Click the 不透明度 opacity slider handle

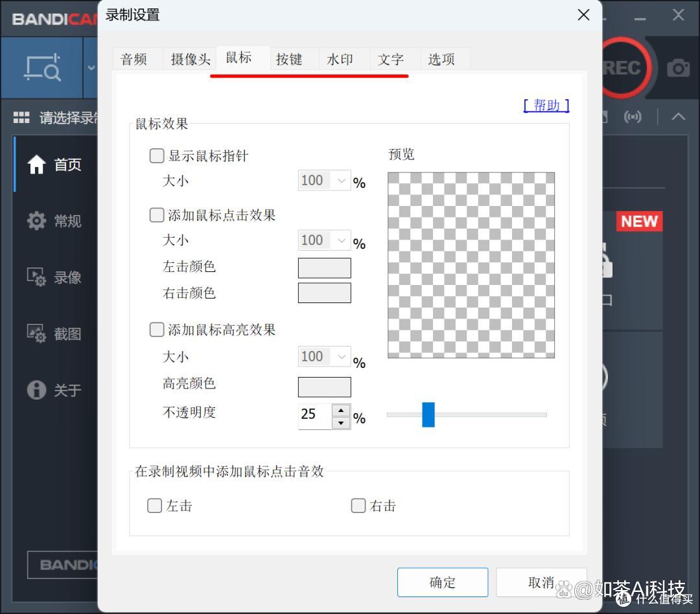point(428,415)
